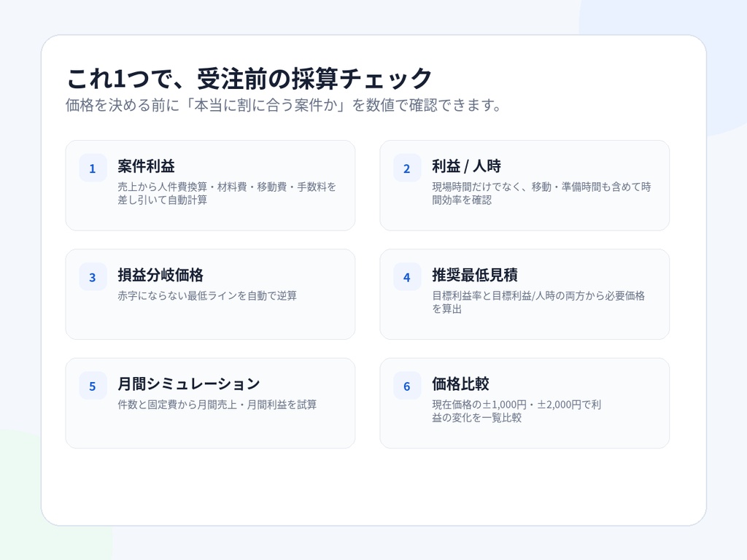The height and width of the screenshot is (560, 747).
Task: Click the 利益 / 人時 card title
Action: (466, 166)
